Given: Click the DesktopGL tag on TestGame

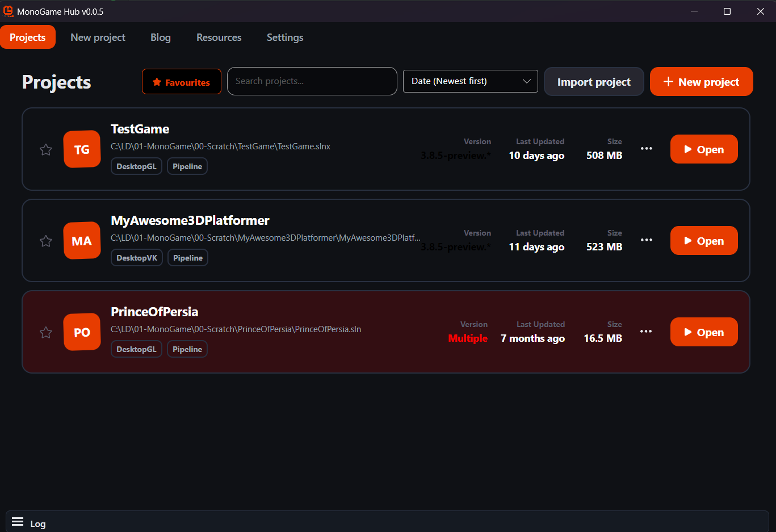Looking at the screenshot, I should tap(136, 166).
